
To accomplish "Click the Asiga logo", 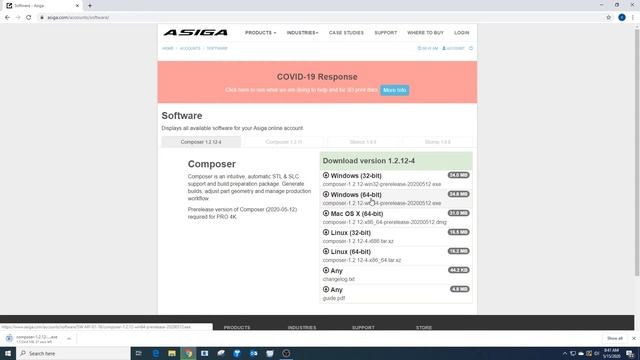I will coord(196,33).
